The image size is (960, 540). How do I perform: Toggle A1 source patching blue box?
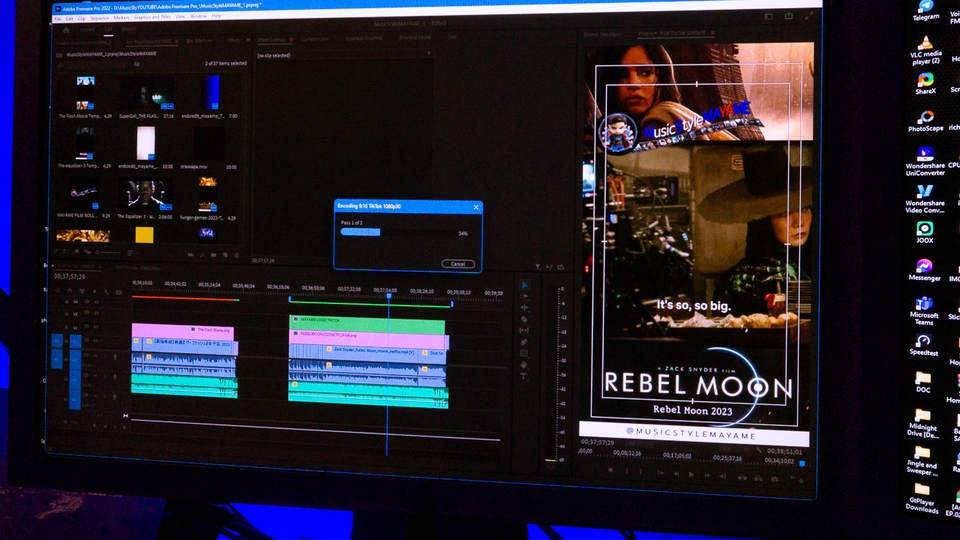(57, 358)
